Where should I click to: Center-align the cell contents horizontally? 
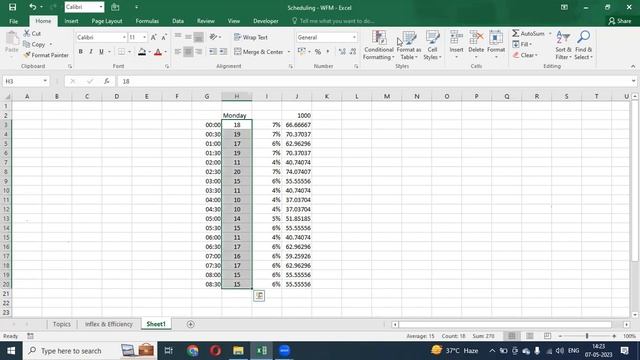pos(188,52)
